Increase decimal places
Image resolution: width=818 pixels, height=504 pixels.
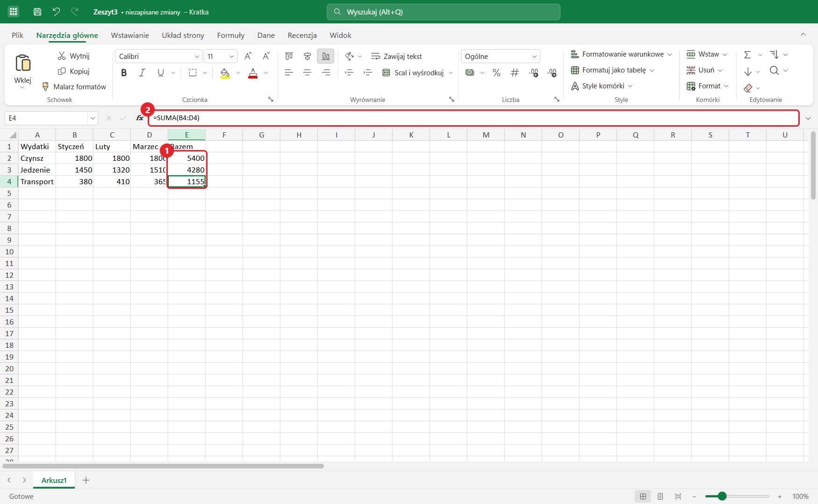tap(533, 72)
